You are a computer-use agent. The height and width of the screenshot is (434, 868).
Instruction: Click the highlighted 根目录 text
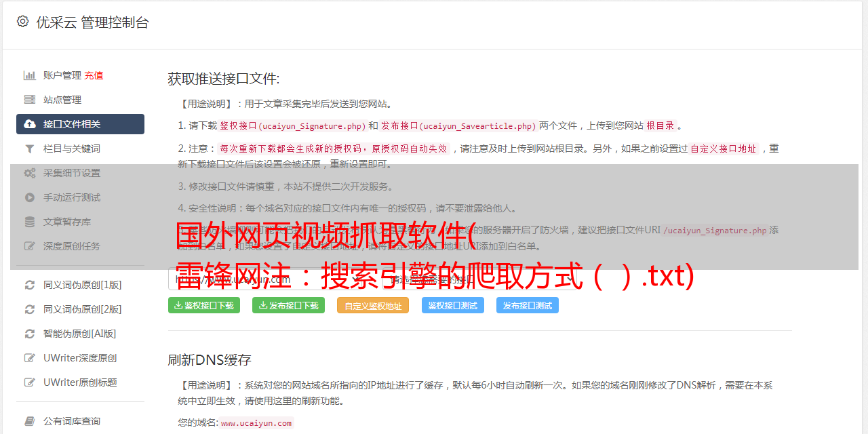click(x=660, y=125)
